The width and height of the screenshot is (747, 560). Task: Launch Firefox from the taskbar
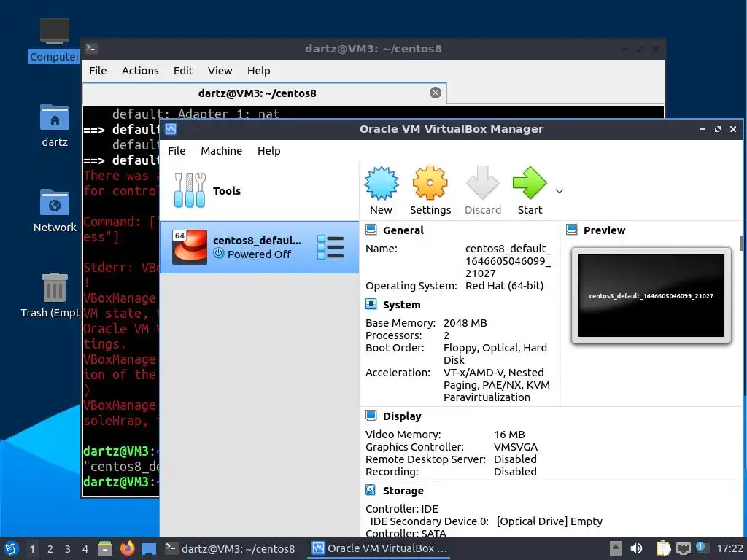[127, 548]
